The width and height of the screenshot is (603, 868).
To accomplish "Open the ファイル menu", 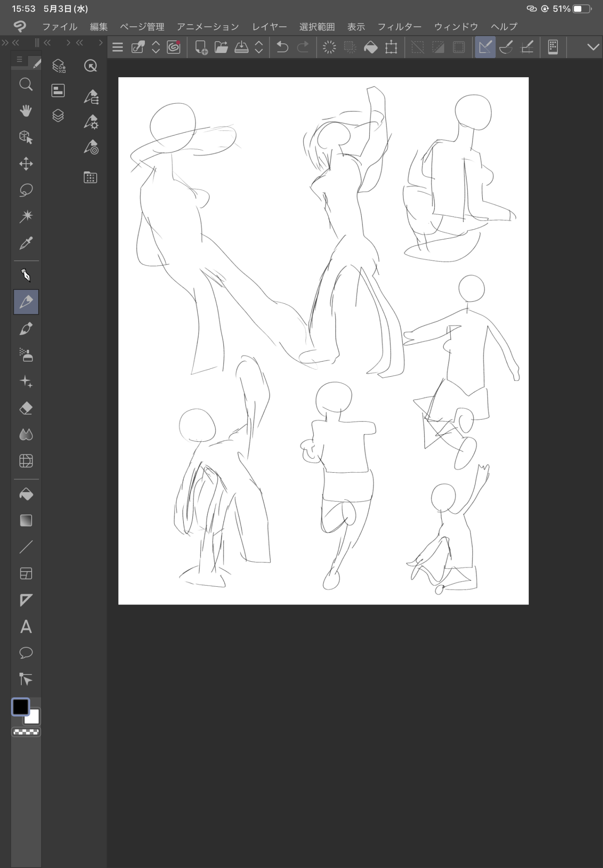I will pos(59,27).
